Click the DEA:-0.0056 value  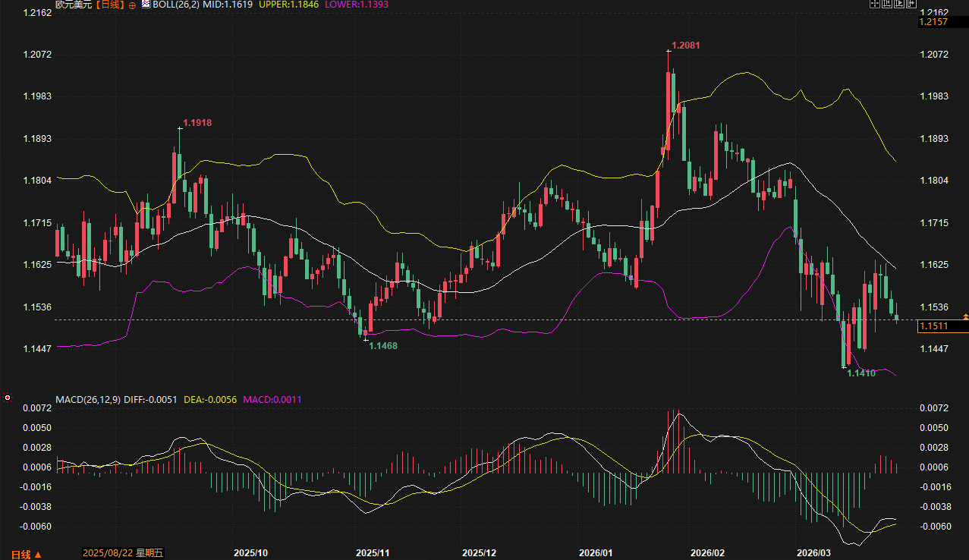(212, 399)
